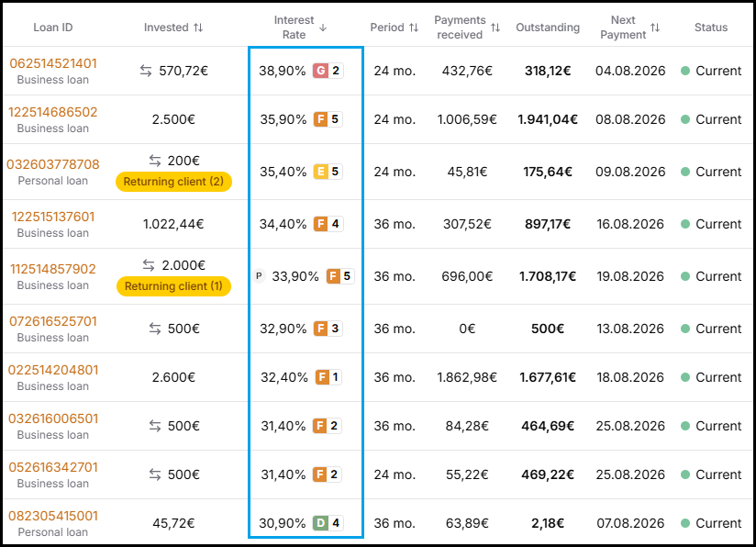Viewport: 756px width, 547px height.
Task: Click transfer arrows icon beside 2.000€
Action: coord(149,265)
